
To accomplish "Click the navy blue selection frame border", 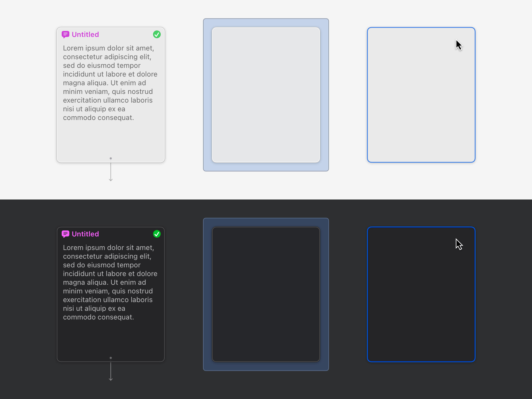I will pyautogui.click(x=208, y=294).
